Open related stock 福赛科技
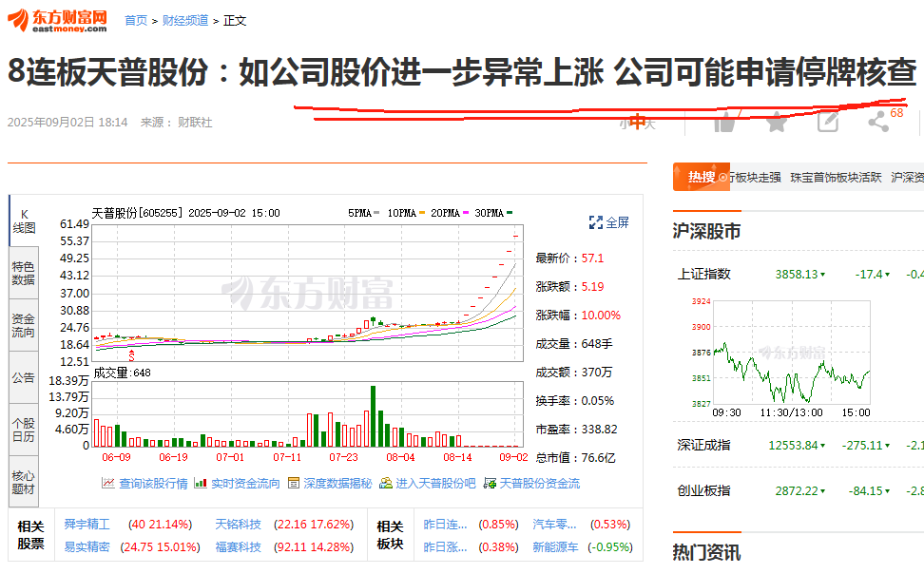 coord(238,546)
